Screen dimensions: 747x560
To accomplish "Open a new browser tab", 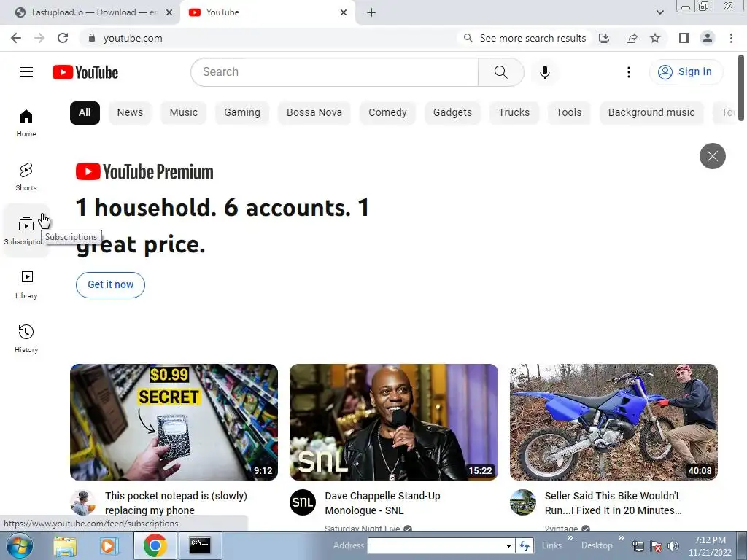I will pos(371,12).
